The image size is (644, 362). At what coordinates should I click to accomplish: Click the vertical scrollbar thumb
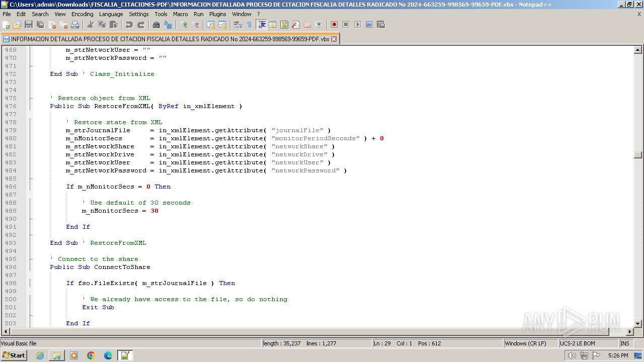pos(638,155)
